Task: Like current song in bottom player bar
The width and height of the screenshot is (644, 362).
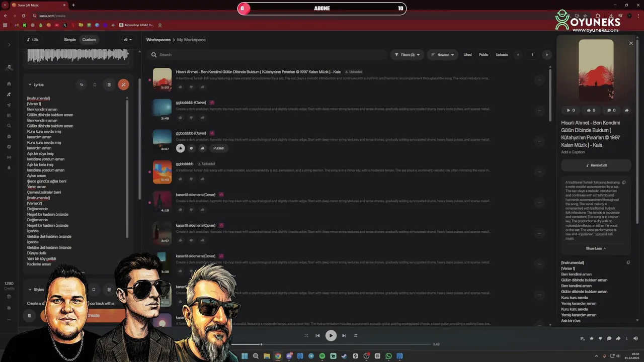Action: click(591, 338)
